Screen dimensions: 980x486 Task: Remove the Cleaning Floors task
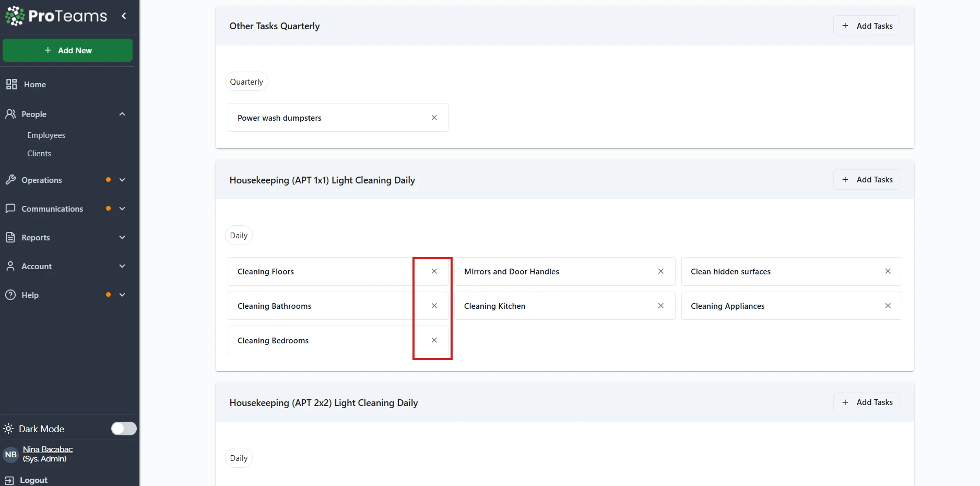pos(434,271)
